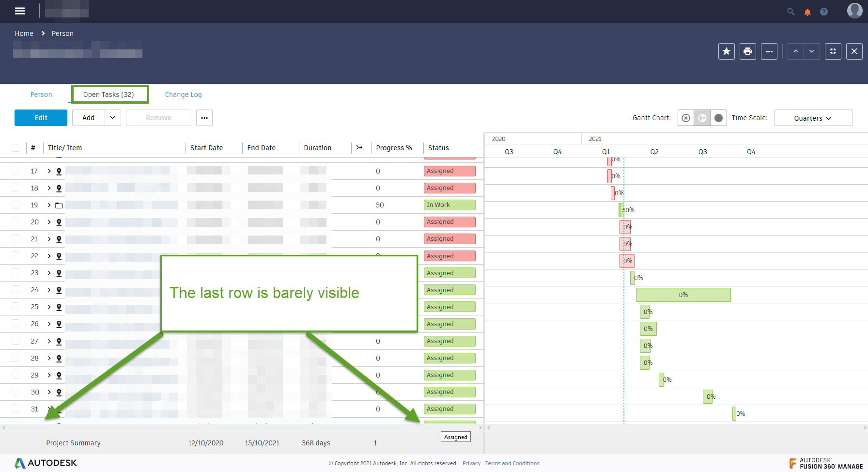Viewport: 868px width, 472px height.
Task: Expand row 17 chevron
Action: pos(49,171)
